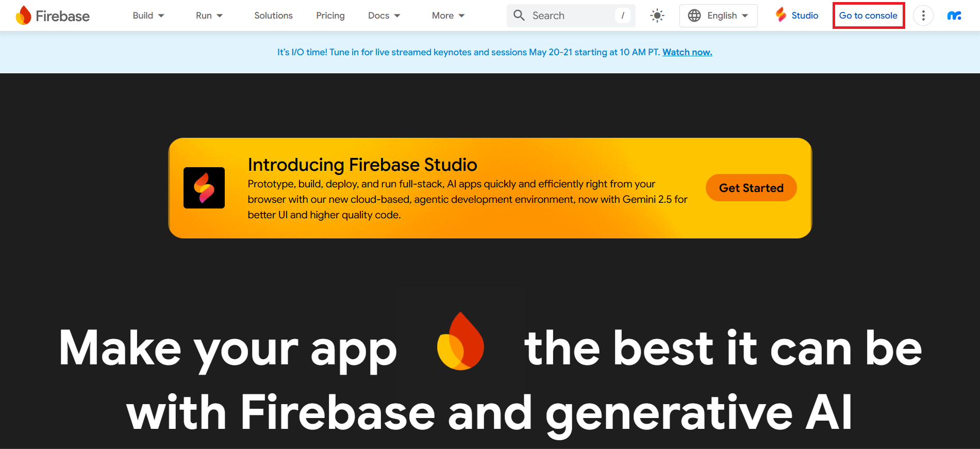Expand the More dropdown menu
Viewport: 980px width, 449px height.
click(449, 15)
